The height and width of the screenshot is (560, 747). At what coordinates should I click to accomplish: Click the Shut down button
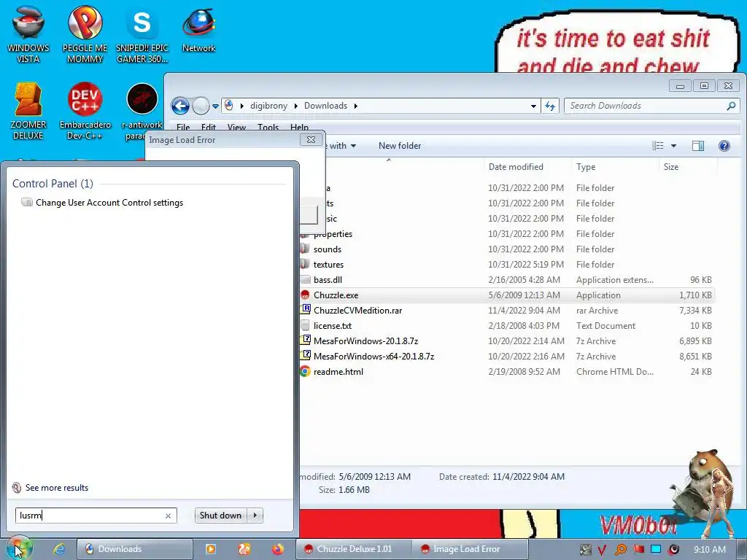pos(220,516)
